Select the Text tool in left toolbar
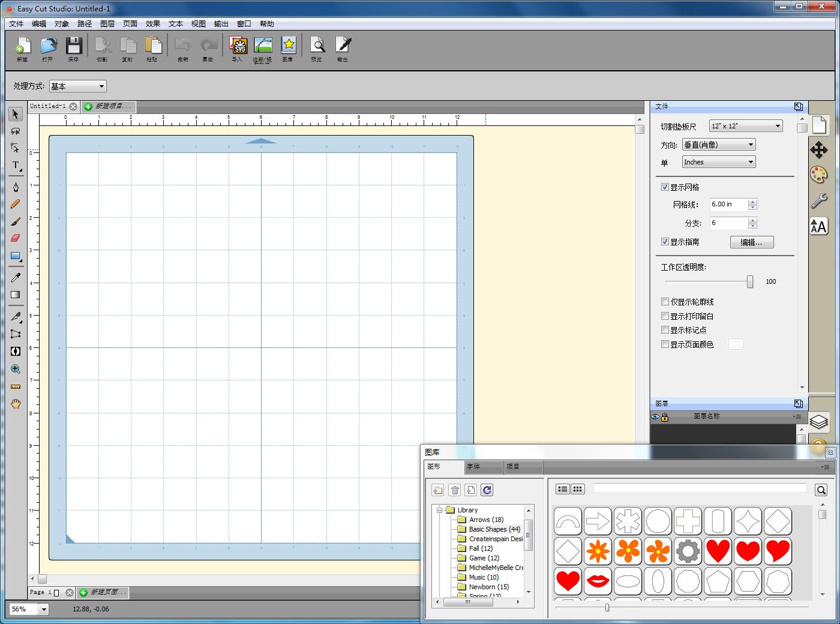The width and height of the screenshot is (840, 624). (x=16, y=165)
